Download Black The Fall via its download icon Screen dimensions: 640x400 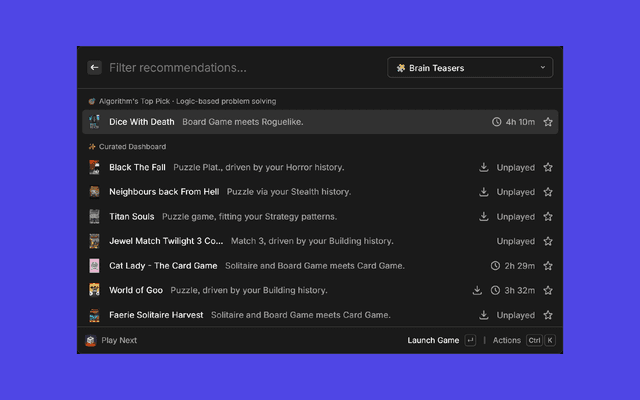click(484, 167)
